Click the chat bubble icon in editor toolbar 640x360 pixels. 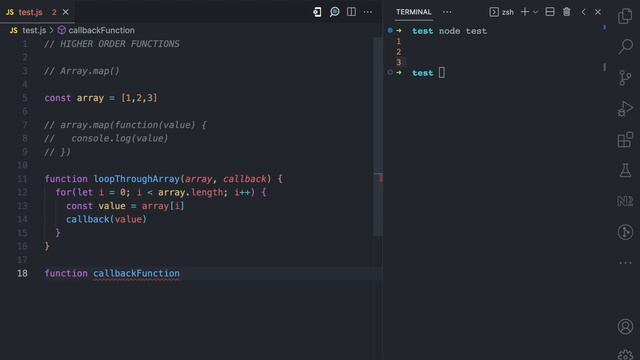point(334,12)
